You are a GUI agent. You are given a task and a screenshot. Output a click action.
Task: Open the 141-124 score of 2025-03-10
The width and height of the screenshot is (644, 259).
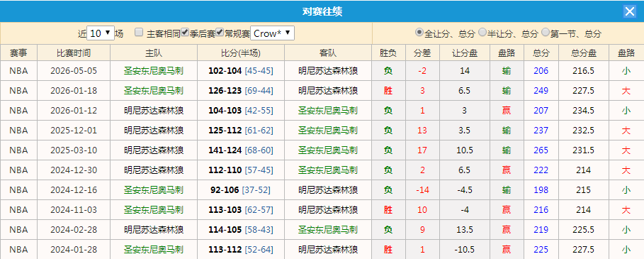(225, 150)
